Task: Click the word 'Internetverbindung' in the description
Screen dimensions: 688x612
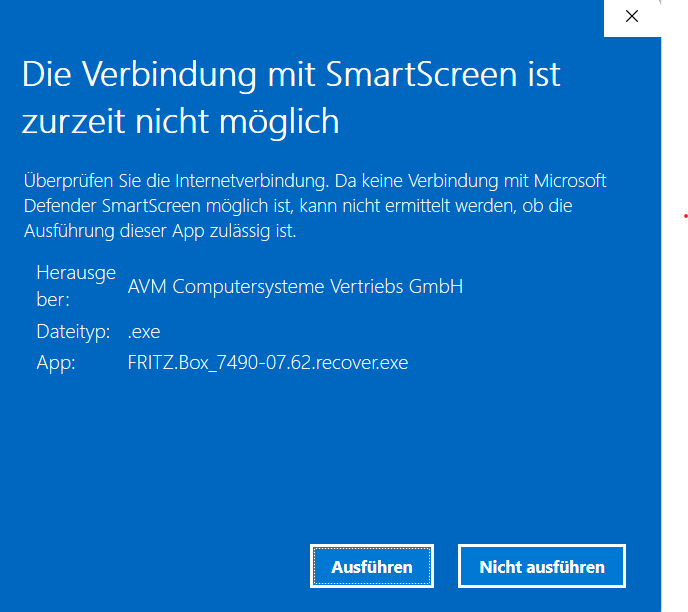Action: pos(251,181)
